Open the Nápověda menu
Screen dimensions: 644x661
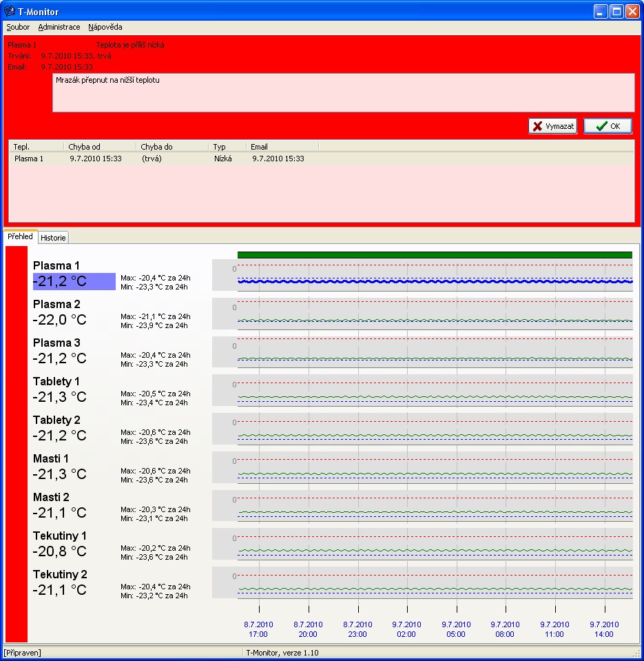click(105, 27)
